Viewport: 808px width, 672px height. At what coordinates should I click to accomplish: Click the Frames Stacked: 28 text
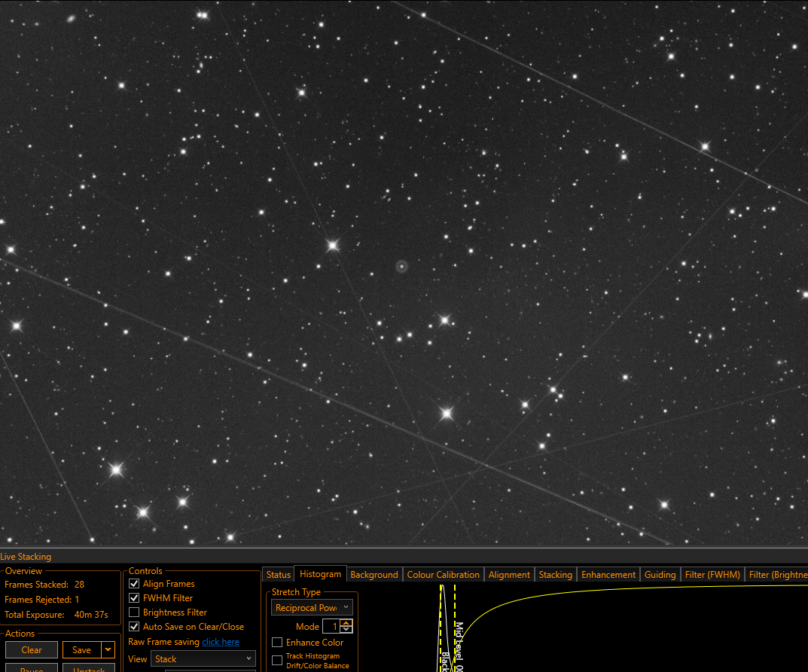tap(44, 585)
